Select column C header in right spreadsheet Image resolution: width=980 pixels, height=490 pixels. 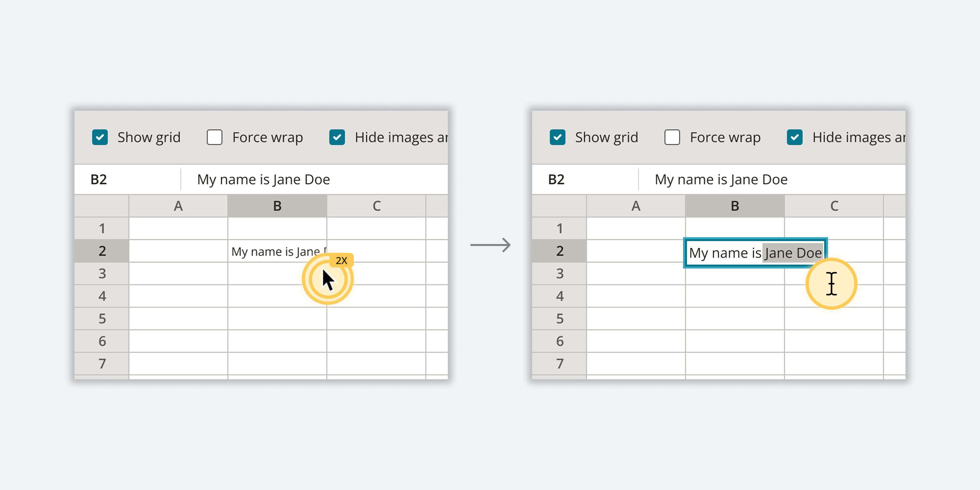point(834,206)
